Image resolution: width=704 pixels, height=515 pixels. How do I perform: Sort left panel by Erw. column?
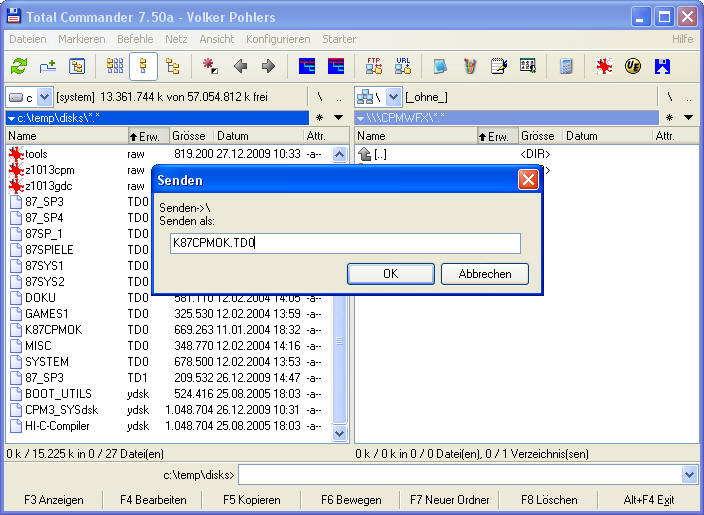149,136
